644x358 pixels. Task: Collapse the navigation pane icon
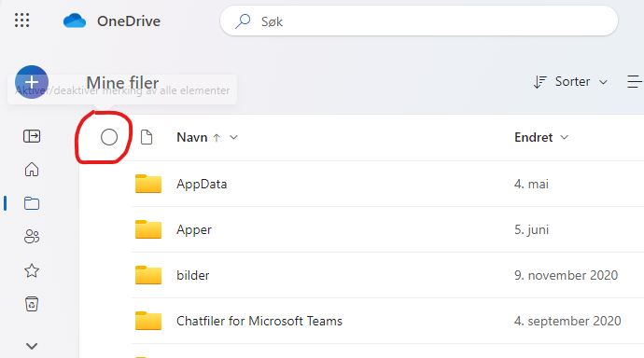tap(32, 136)
